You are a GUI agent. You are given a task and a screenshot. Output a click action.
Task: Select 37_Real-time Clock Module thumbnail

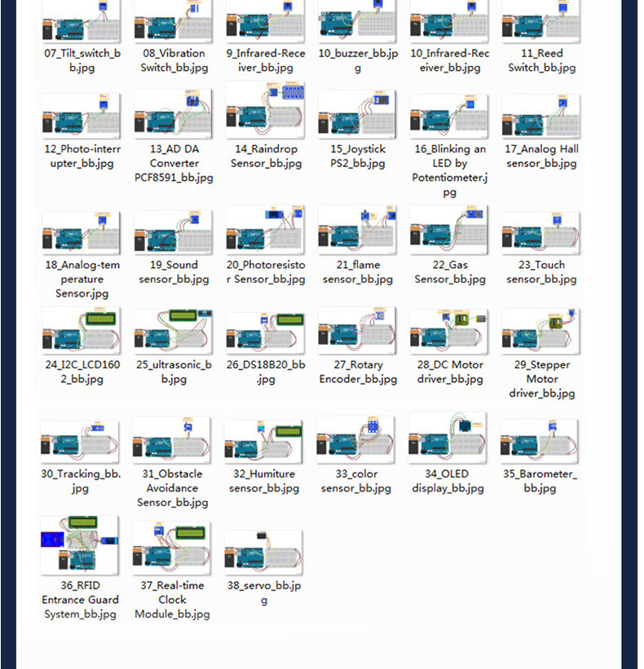(171, 548)
